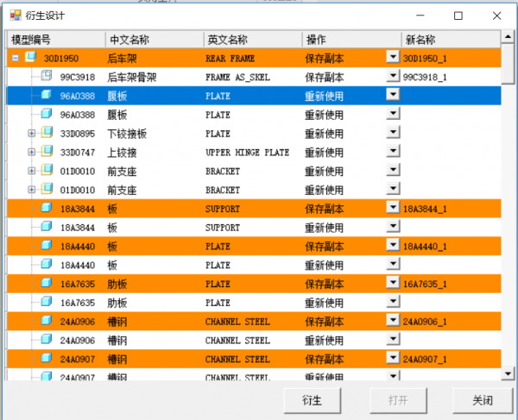Open the 操作 dropdown for 后车架骨架 row

(393, 77)
